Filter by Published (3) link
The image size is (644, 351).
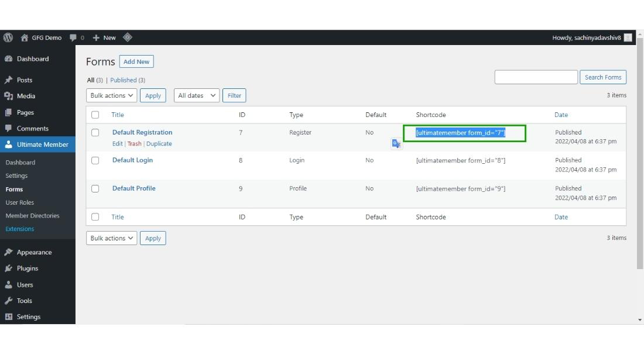[x=127, y=80]
